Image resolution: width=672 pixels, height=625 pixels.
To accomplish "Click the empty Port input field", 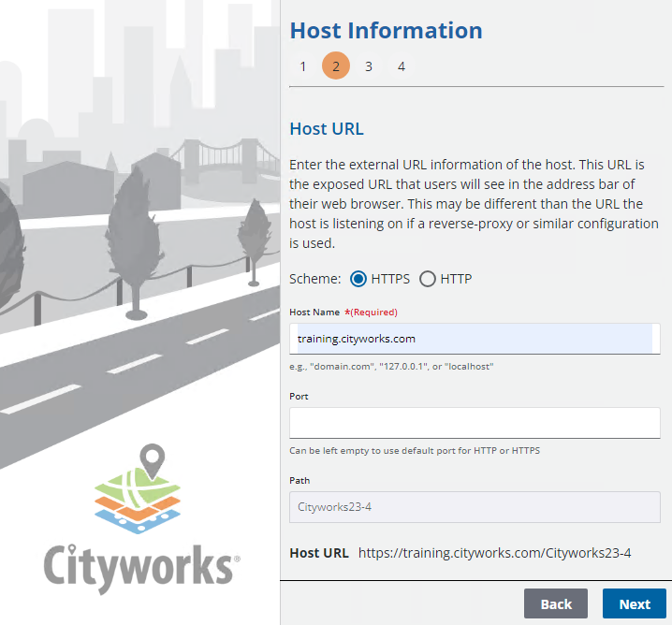I will [x=475, y=423].
